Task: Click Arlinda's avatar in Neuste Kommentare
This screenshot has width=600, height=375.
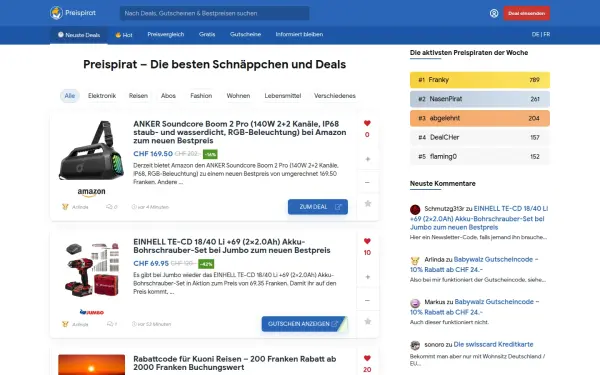Action: click(415, 261)
